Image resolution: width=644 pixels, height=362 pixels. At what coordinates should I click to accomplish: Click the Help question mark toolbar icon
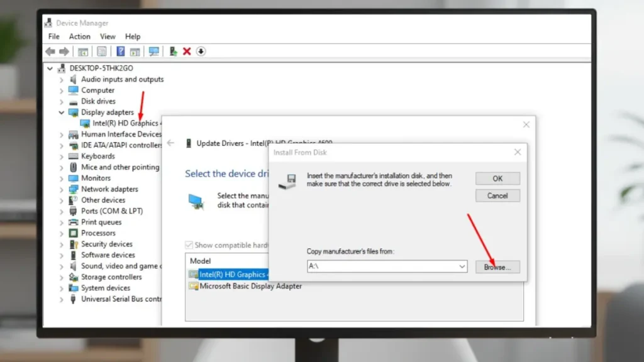point(120,52)
